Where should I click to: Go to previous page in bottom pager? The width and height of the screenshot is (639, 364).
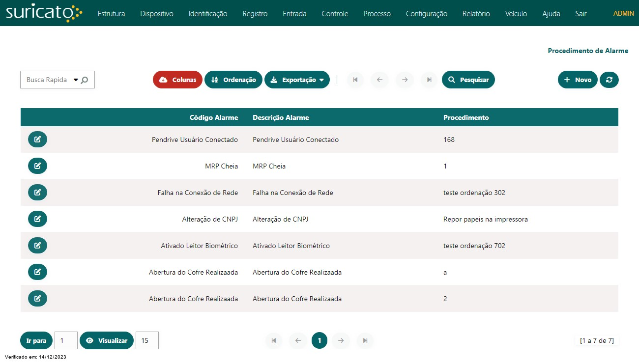click(298, 340)
